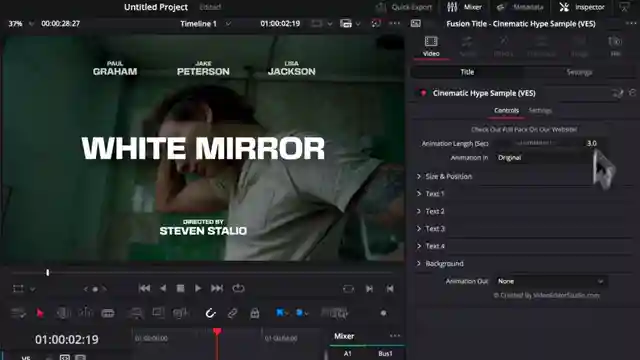Click match frame icon in viewer
The height and width of the screenshot is (360, 640).
pyautogui.click(x=348, y=289)
